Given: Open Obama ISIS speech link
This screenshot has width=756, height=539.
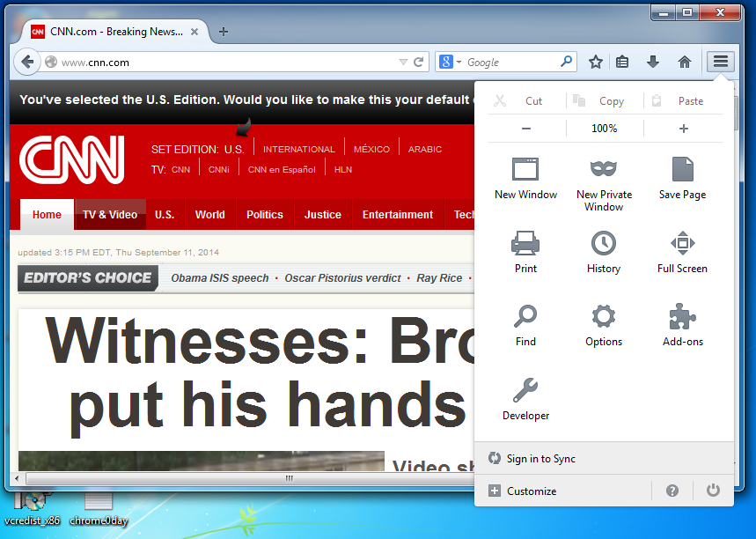Looking at the screenshot, I should point(220,278).
